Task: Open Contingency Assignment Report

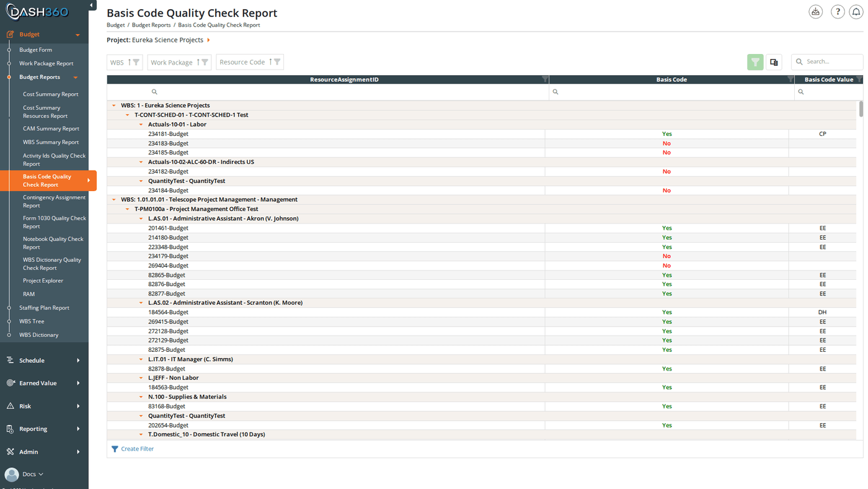Action: point(54,201)
